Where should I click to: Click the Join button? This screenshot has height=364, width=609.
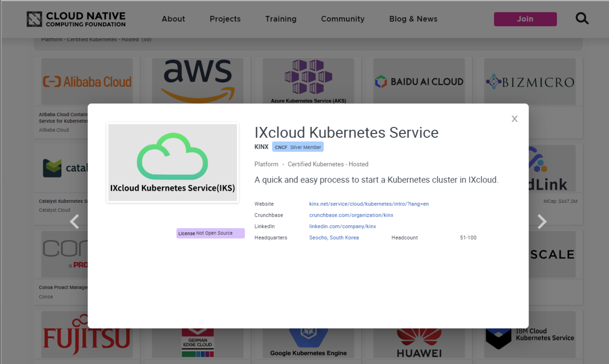[525, 19]
